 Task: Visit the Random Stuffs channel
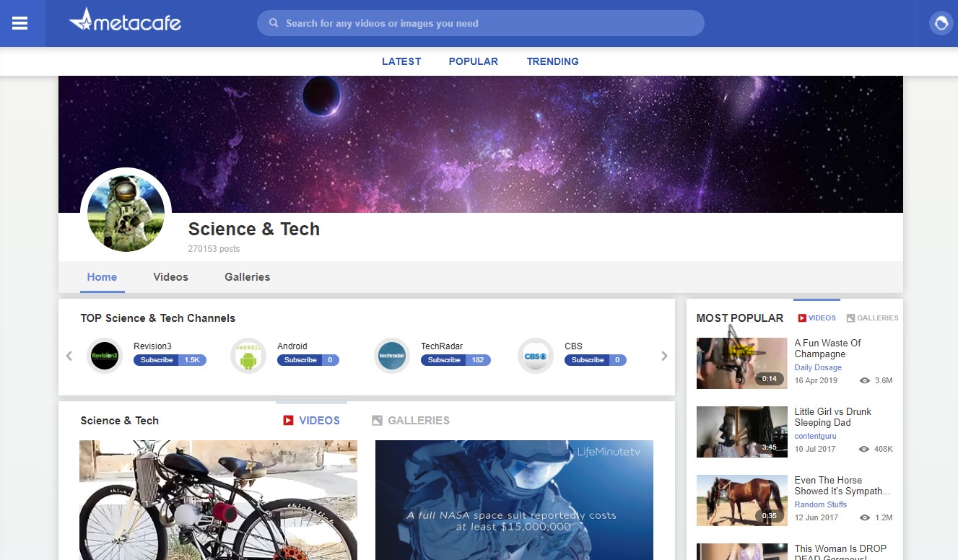tap(821, 504)
